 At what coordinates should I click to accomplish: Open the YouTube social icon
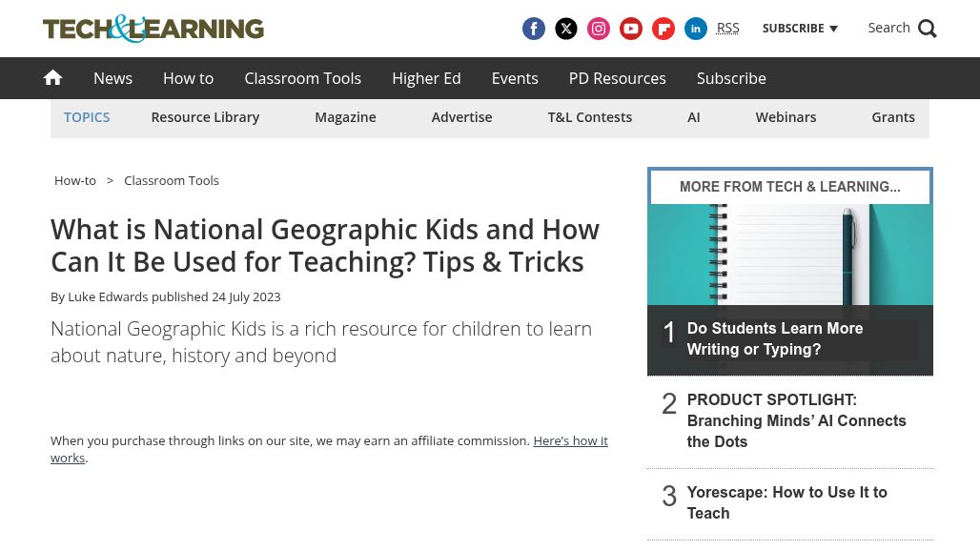(631, 29)
